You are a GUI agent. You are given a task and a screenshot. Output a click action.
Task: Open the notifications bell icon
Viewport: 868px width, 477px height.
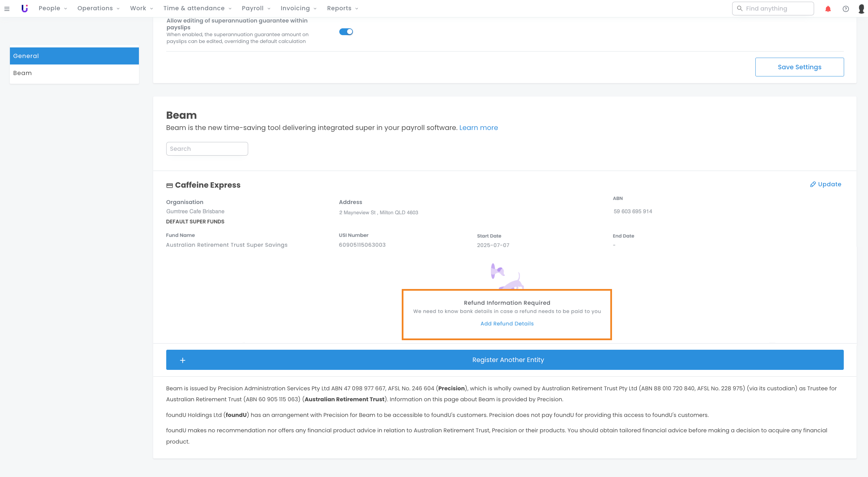click(828, 9)
